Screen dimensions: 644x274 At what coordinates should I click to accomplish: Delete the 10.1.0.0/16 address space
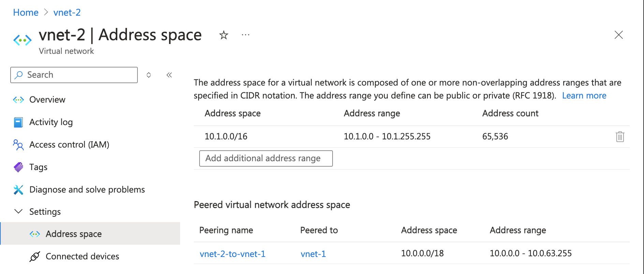pos(620,136)
